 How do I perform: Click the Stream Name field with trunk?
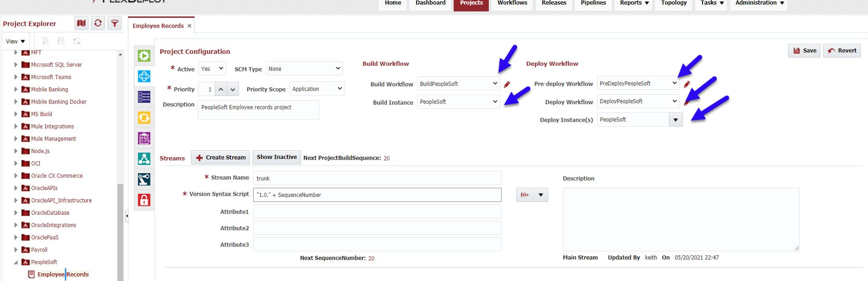click(x=377, y=178)
